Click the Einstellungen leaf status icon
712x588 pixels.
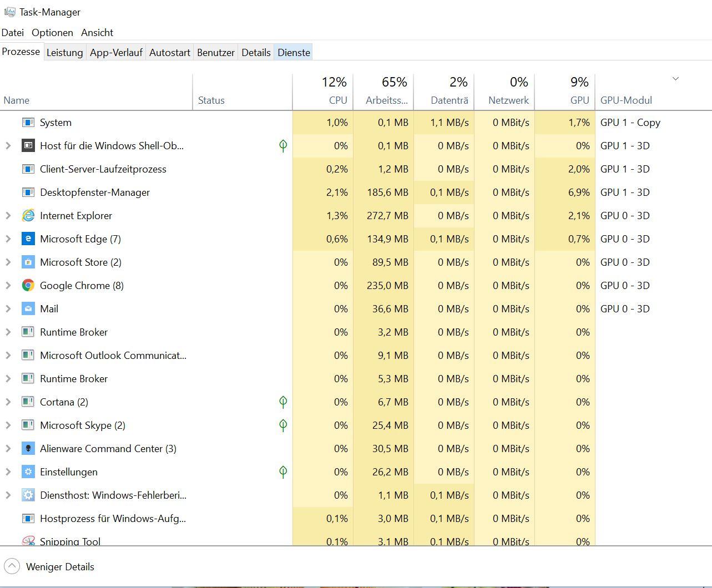point(283,472)
